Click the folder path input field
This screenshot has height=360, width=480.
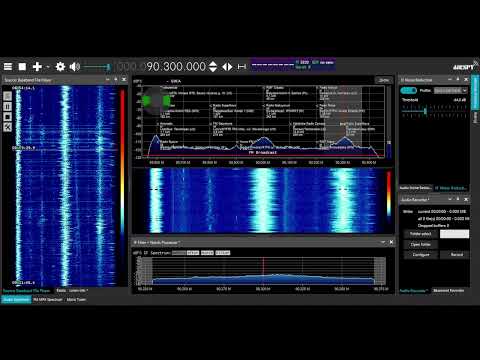pos(454,234)
